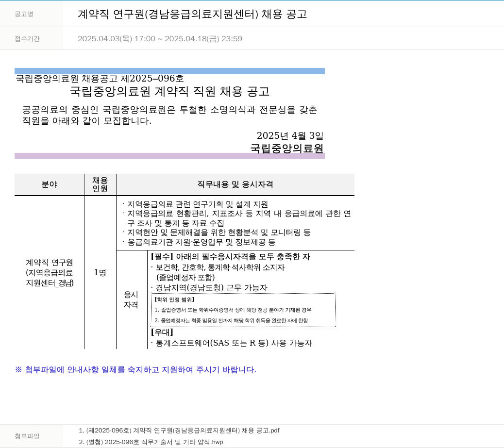Click the 첨부파일 label

27,436
